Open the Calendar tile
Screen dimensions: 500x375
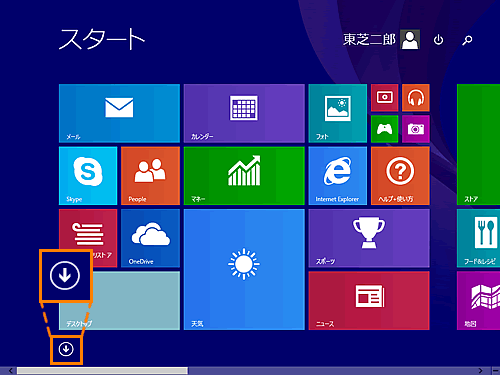click(244, 113)
